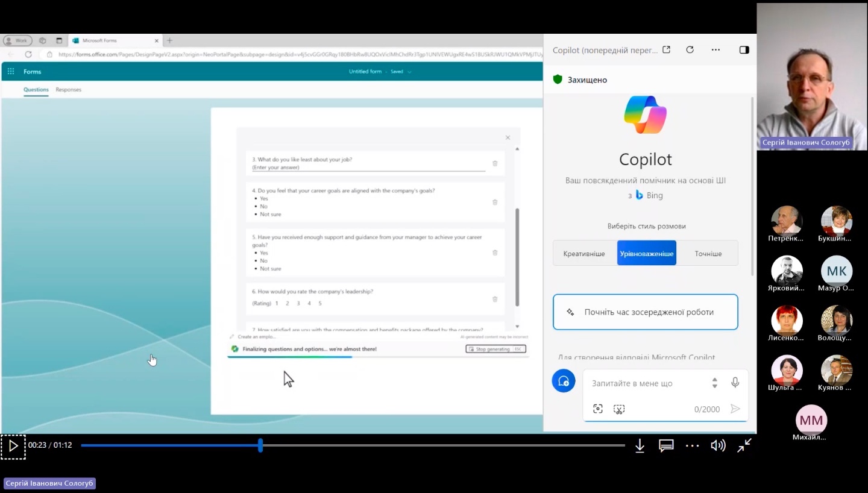Open Copilot more options menu

715,50
